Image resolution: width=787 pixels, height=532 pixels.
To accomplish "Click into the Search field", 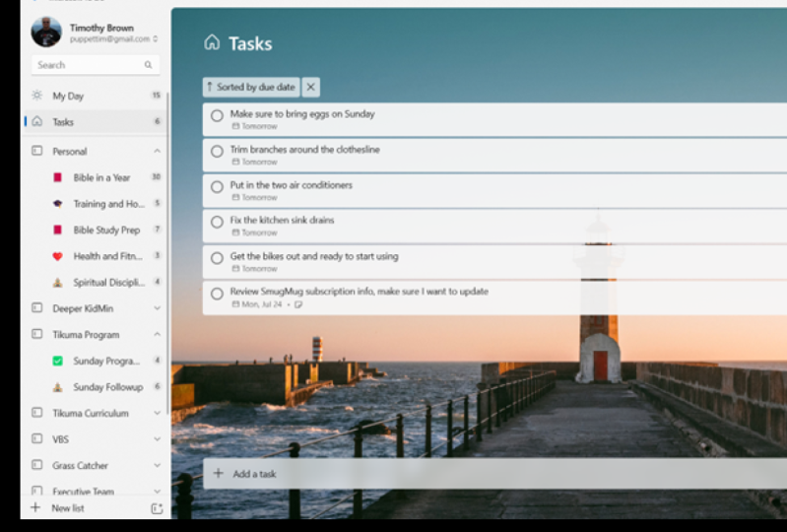I will [x=96, y=65].
